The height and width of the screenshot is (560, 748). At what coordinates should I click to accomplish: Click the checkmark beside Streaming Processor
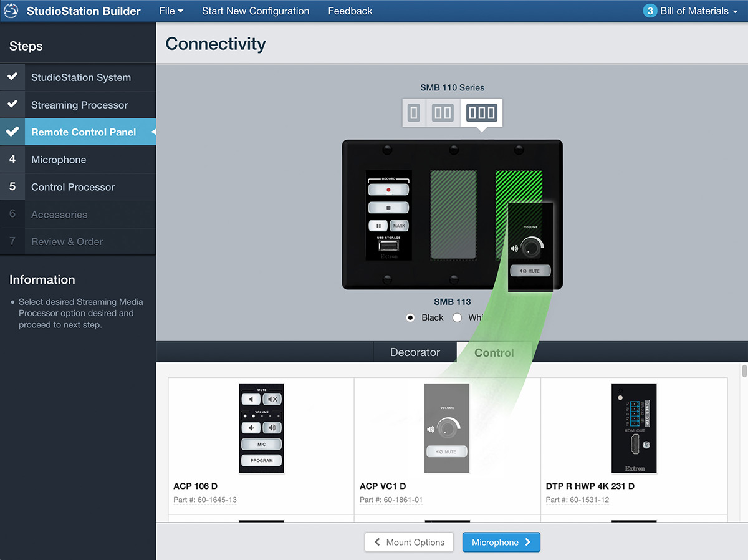coord(12,104)
